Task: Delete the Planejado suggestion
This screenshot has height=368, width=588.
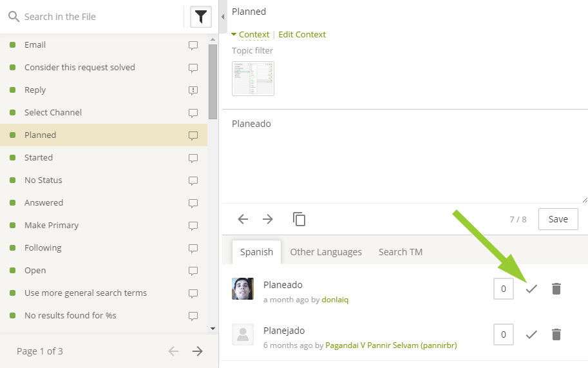Action: [x=556, y=334]
